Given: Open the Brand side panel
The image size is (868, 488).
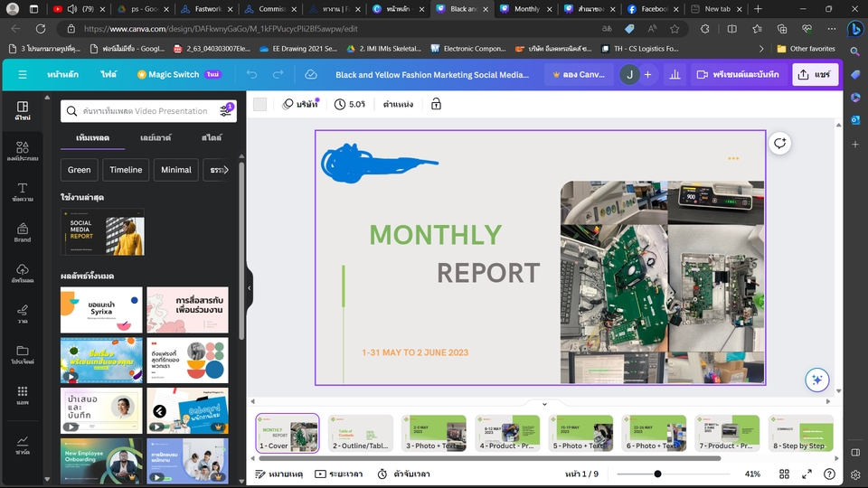Looking at the screenshot, I should (22, 233).
